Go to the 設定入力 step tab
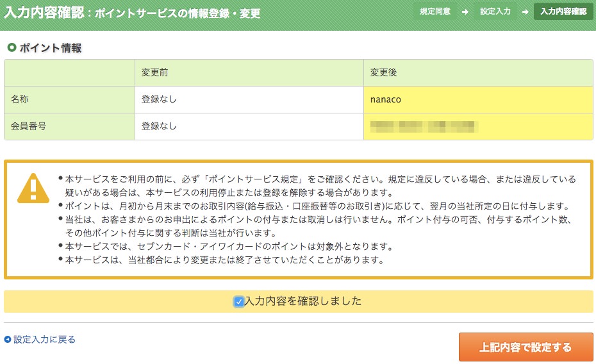 (495, 12)
